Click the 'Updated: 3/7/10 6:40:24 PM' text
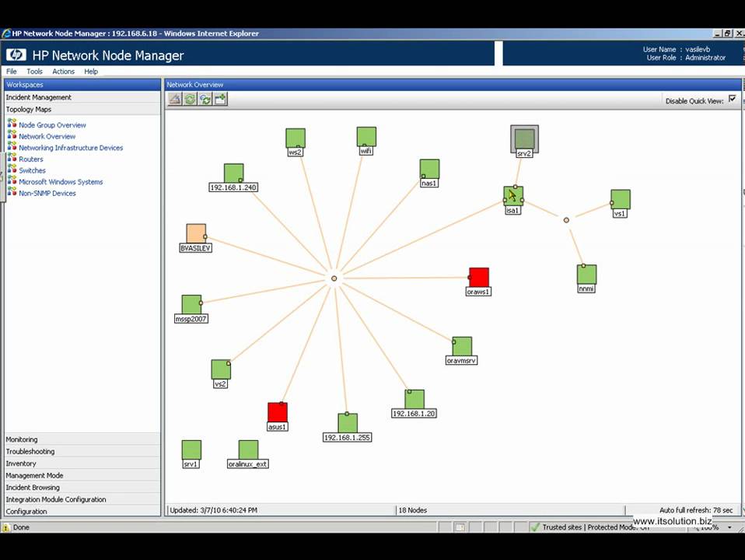Viewport: 745px width, 560px height. coord(213,510)
